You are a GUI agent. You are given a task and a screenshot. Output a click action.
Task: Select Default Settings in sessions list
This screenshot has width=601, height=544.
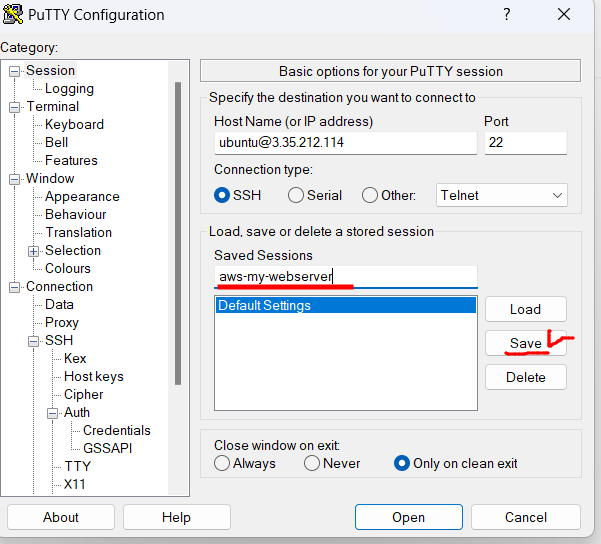tap(346, 306)
